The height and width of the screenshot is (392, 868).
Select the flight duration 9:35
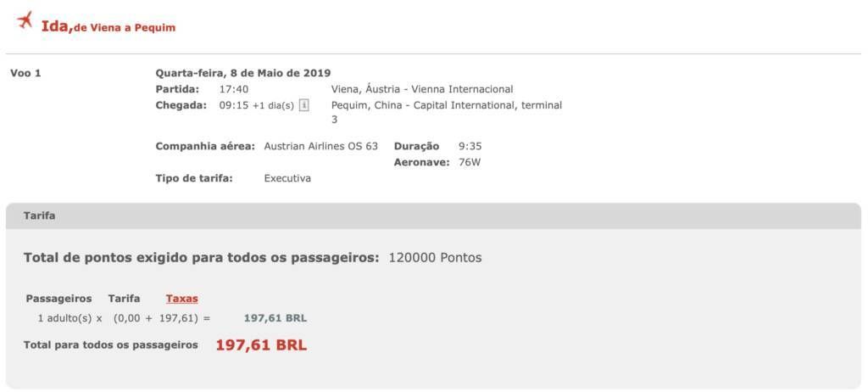pyautogui.click(x=470, y=147)
